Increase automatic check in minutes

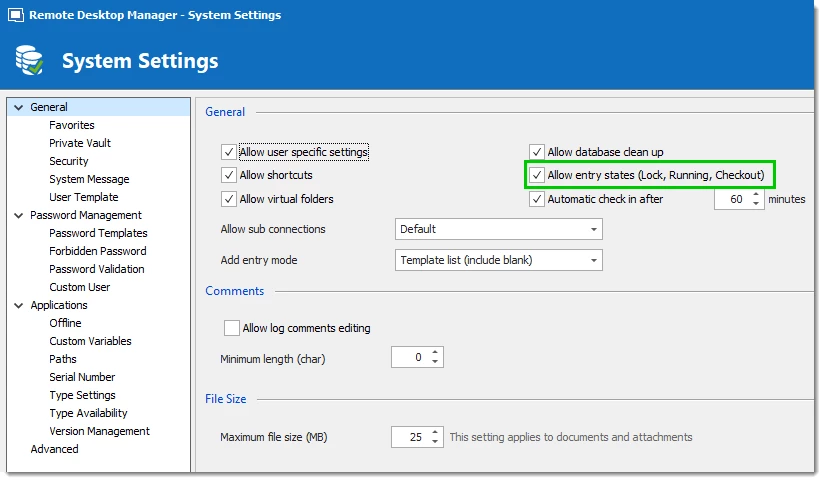pos(756,194)
